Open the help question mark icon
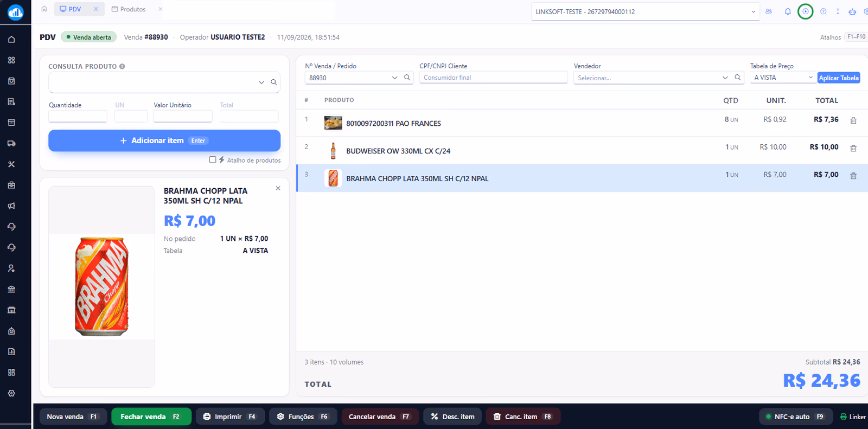This screenshot has width=868, height=429. click(x=824, y=11)
